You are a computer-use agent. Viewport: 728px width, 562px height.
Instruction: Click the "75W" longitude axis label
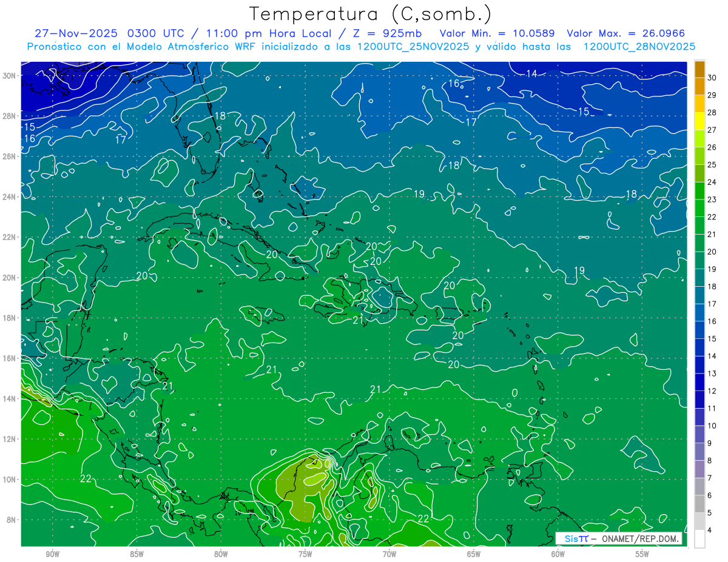(305, 554)
